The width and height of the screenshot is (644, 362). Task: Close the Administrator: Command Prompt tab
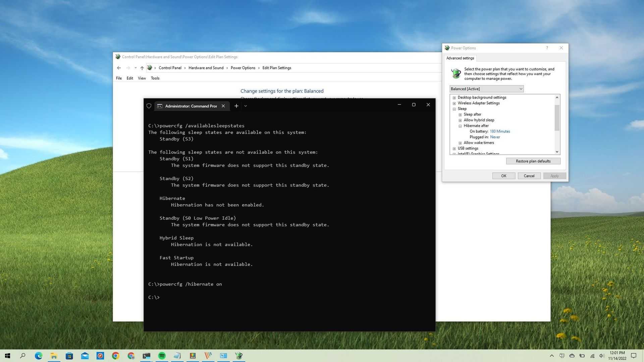coord(223,106)
